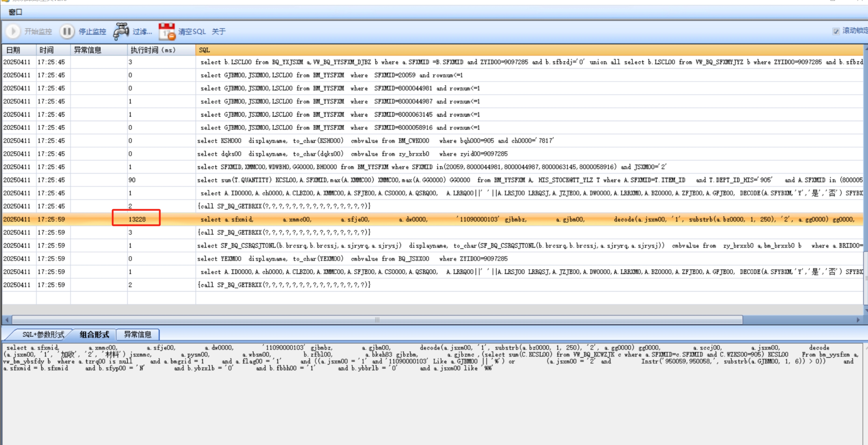Switch to the SQL+参数形式 tab
Viewport: 868px width, 445px height.
click(x=43, y=334)
